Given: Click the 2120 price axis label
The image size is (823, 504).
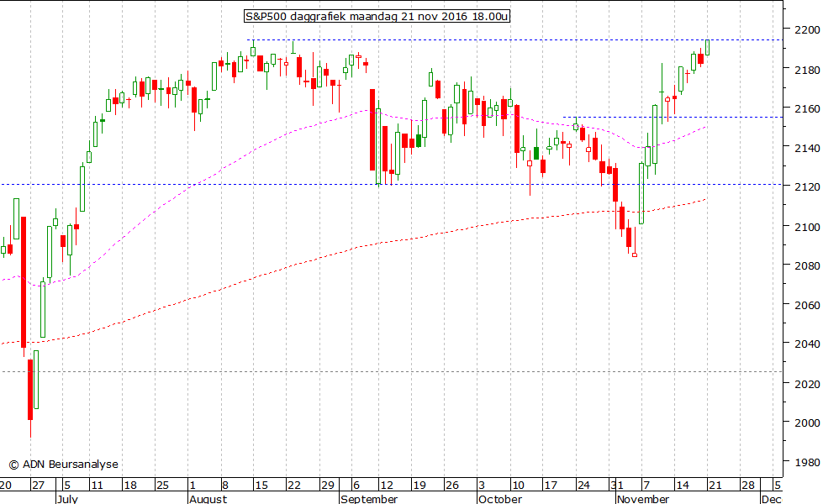Looking at the screenshot, I should (807, 187).
